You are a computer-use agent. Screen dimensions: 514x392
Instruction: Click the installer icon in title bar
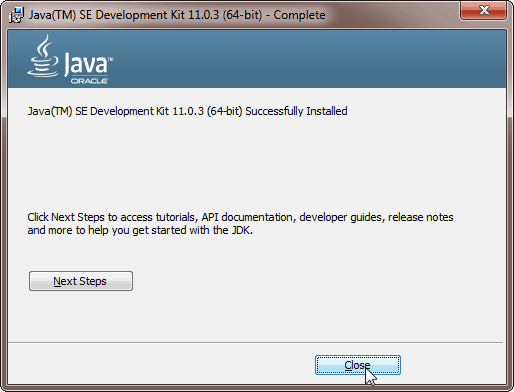(16, 15)
